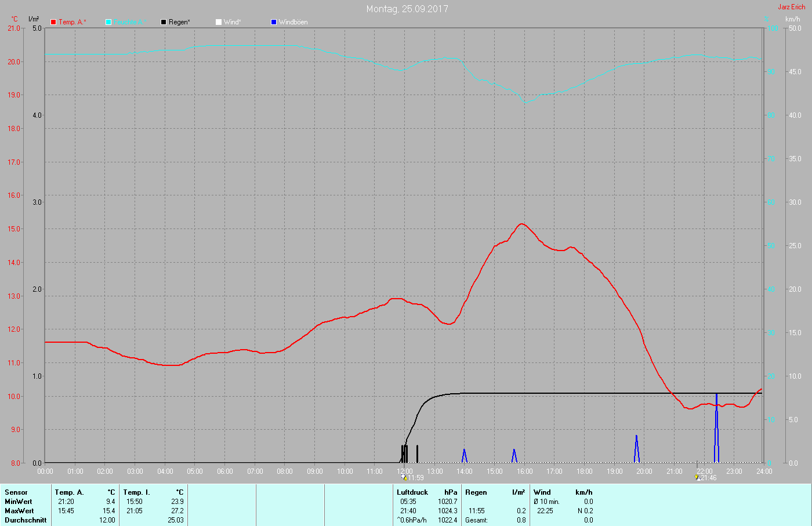The image size is (812, 526).
Task: Select the MinWert row label
Action: [19, 502]
